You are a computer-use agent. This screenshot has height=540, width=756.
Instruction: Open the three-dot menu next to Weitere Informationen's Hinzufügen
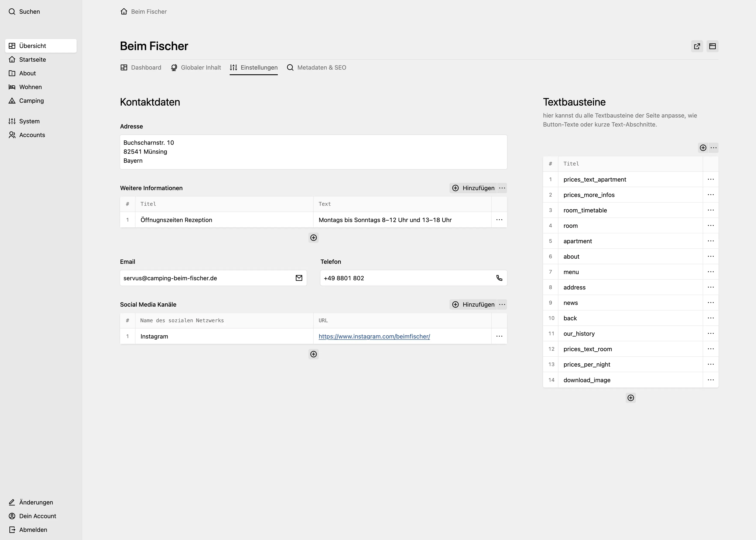[502, 188]
